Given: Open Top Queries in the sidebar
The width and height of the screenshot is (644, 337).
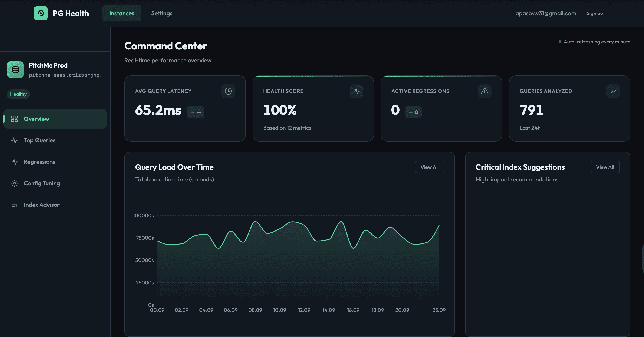Looking at the screenshot, I should tap(39, 140).
